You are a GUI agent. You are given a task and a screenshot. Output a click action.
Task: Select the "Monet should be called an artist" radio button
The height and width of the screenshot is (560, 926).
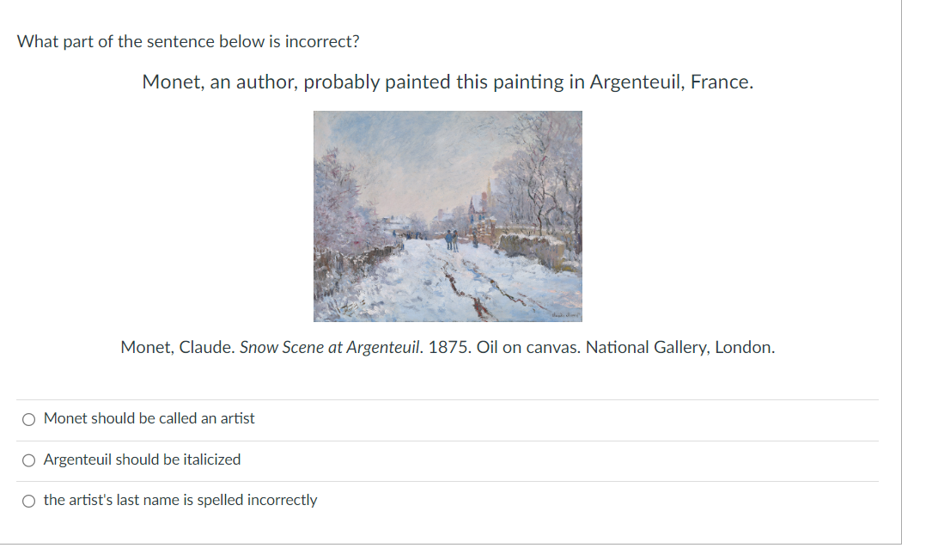click(x=28, y=419)
